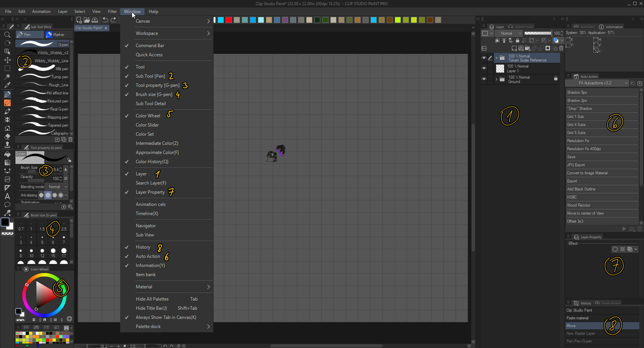The width and height of the screenshot is (644, 348).
Task: Toggle visibility of Layer 1
Action: point(484,68)
